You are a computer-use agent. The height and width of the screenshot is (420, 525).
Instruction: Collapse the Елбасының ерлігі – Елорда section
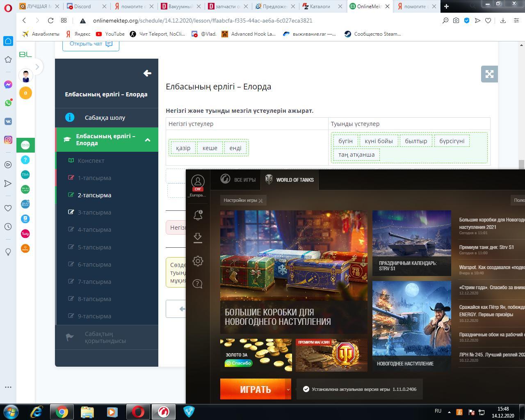[x=147, y=140]
